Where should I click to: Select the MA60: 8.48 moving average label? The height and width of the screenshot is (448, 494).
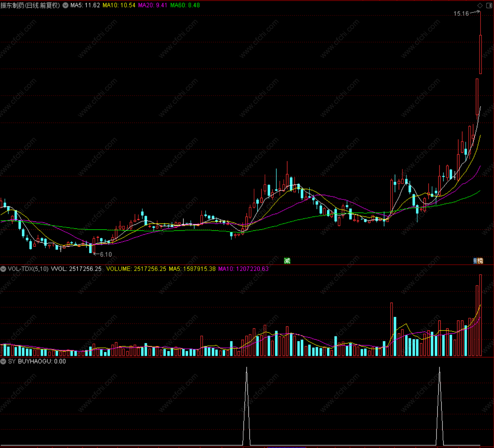185,5
